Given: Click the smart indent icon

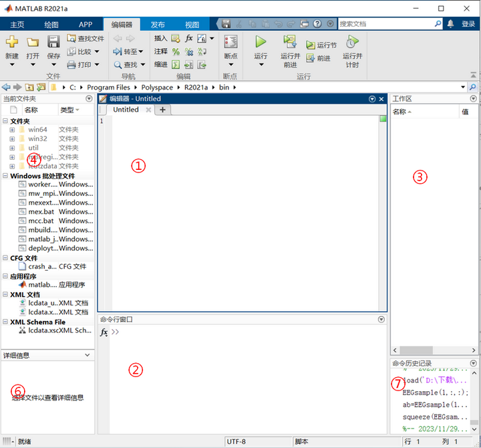Looking at the screenshot, I should 176,64.
